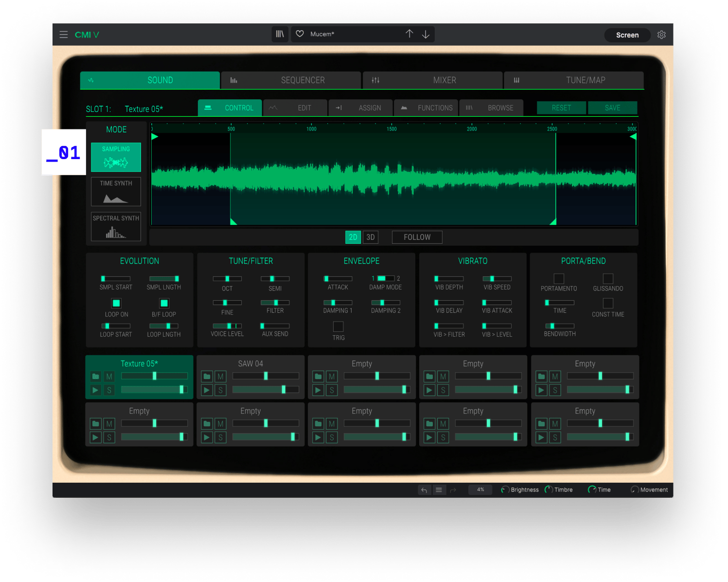This screenshot has width=728, height=582.
Task: Click the SAVE button
Action: point(613,108)
